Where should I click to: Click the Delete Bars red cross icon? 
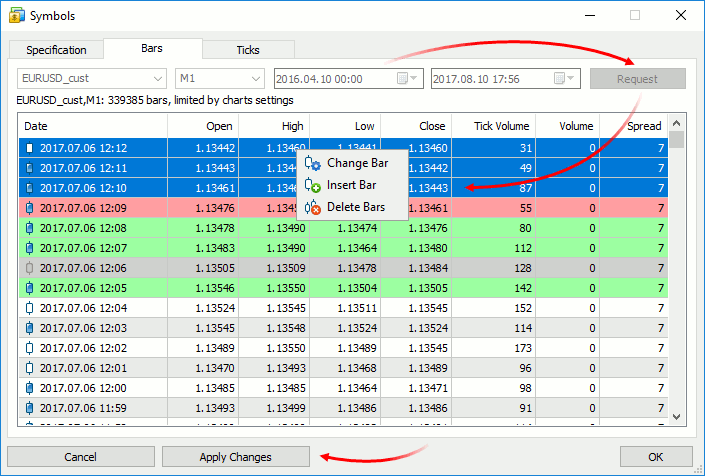[312, 207]
